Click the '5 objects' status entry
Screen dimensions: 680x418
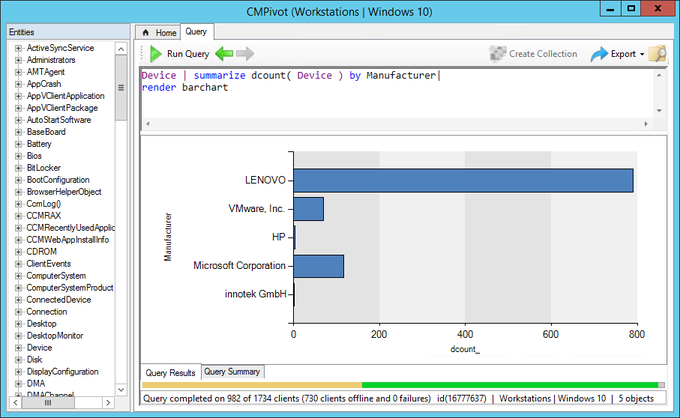636,398
